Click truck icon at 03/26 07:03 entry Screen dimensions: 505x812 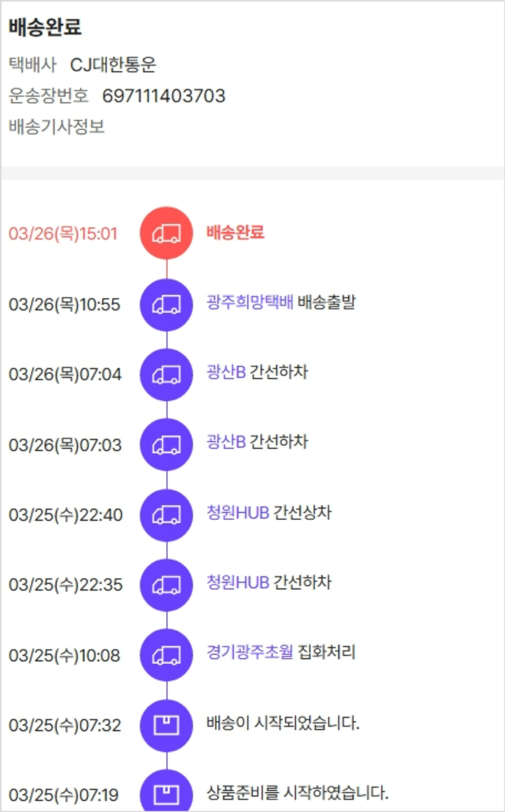pyautogui.click(x=166, y=444)
